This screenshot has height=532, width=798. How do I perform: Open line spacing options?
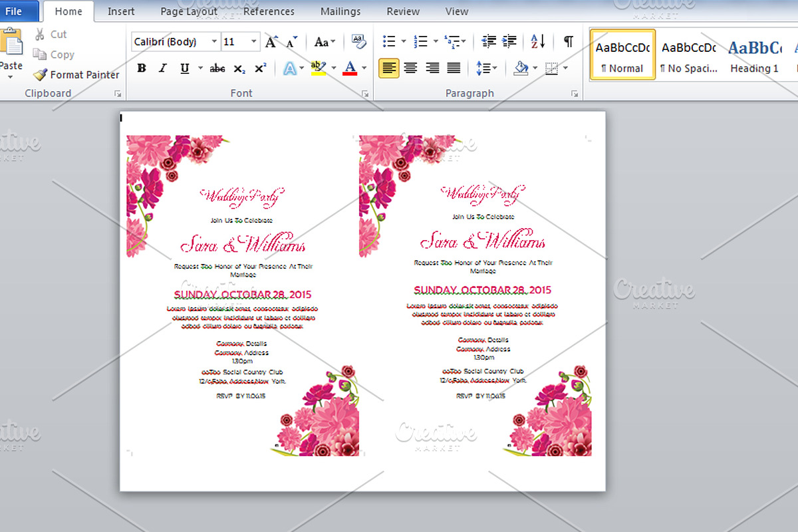(483, 68)
